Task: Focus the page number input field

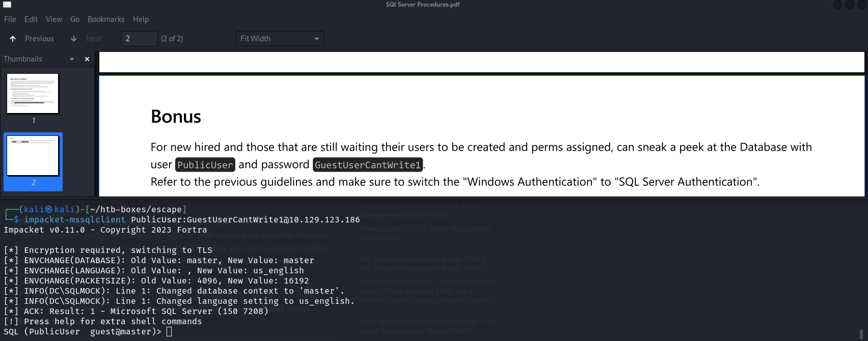Action: click(x=140, y=39)
